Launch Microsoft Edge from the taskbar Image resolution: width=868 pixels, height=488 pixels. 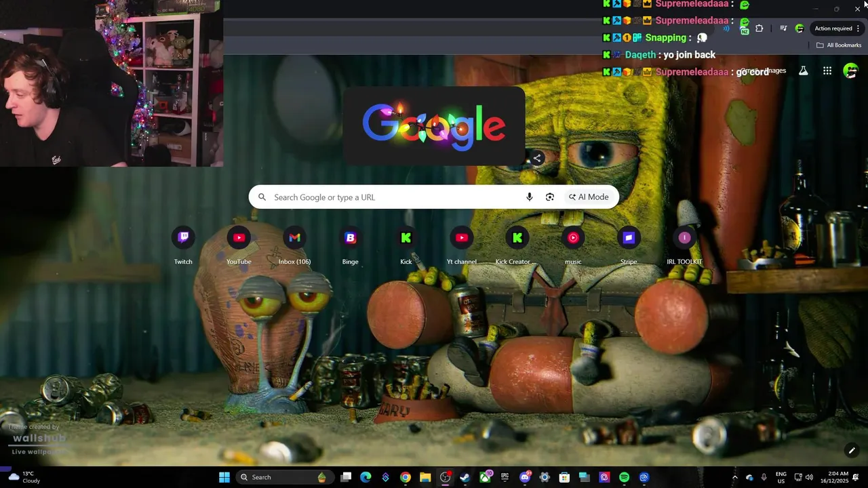pos(366,477)
